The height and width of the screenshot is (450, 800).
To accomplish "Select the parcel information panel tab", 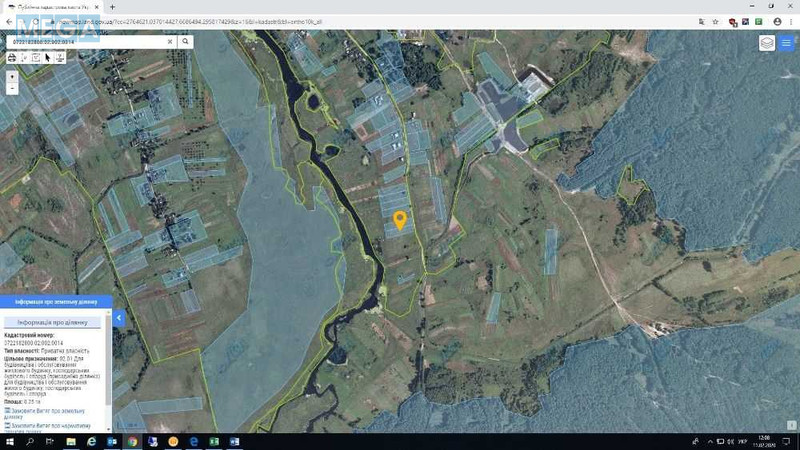I will click(x=56, y=300).
